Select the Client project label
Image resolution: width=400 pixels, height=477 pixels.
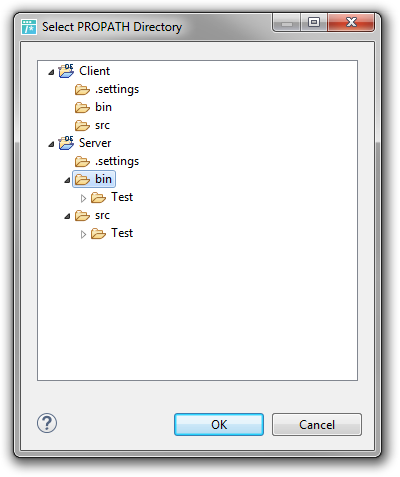tap(94, 71)
